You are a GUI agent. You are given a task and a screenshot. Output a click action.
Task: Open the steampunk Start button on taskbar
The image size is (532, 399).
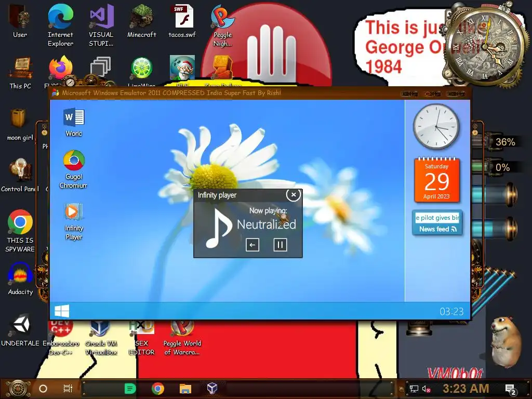(x=19, y=389)
